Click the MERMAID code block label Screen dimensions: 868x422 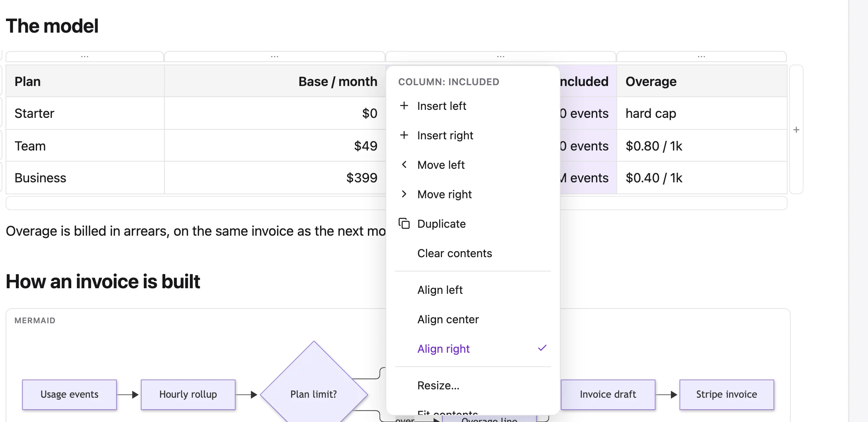[x=35, y=320]
